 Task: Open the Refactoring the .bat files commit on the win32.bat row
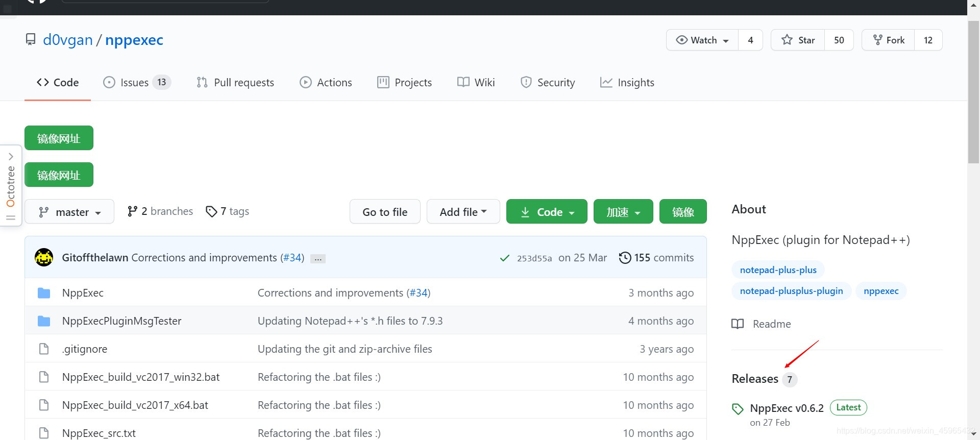[319, 377]
